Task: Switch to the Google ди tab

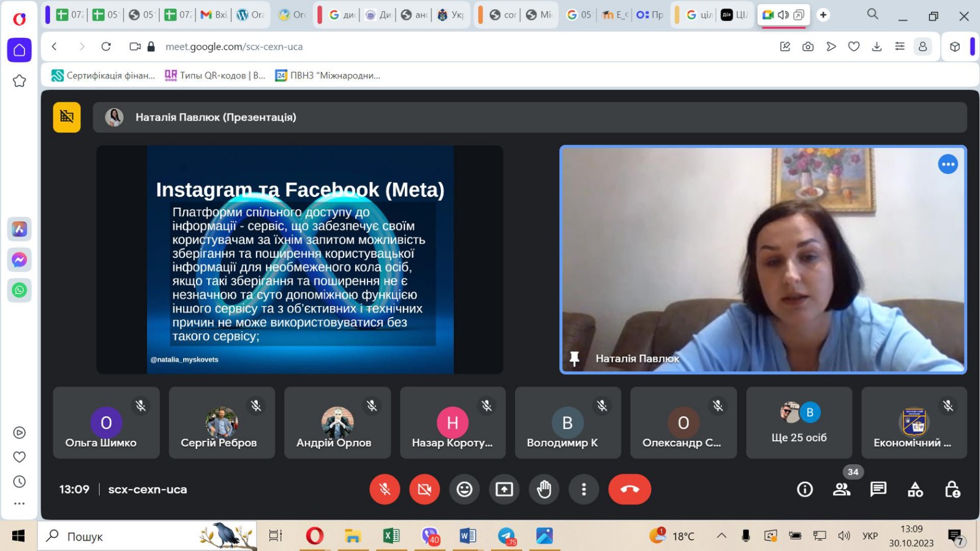Action: pos(342,15)
